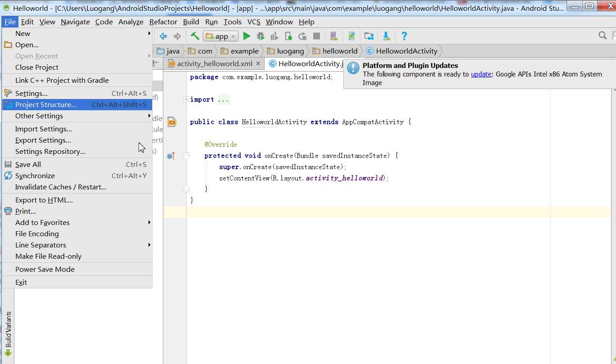The image size is (616, 364).
Task: Start debugging with the bug icon
Action: click(261, 36)
